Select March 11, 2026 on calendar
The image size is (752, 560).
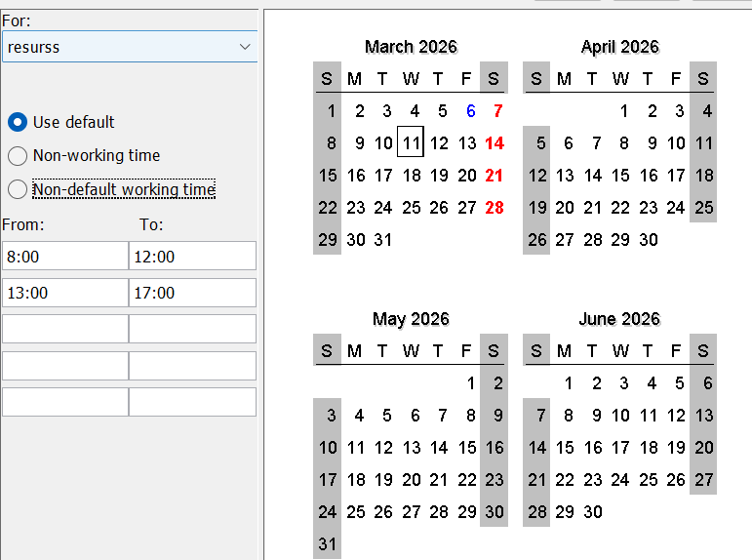point(411,143)
